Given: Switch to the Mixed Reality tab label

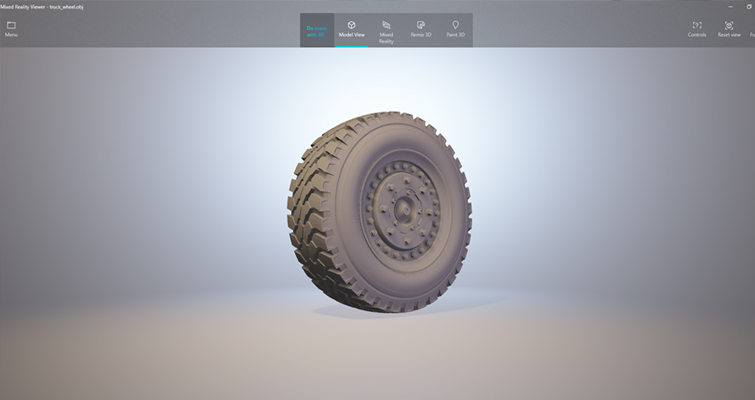Looking at the screenshot, I should point(386,38).
